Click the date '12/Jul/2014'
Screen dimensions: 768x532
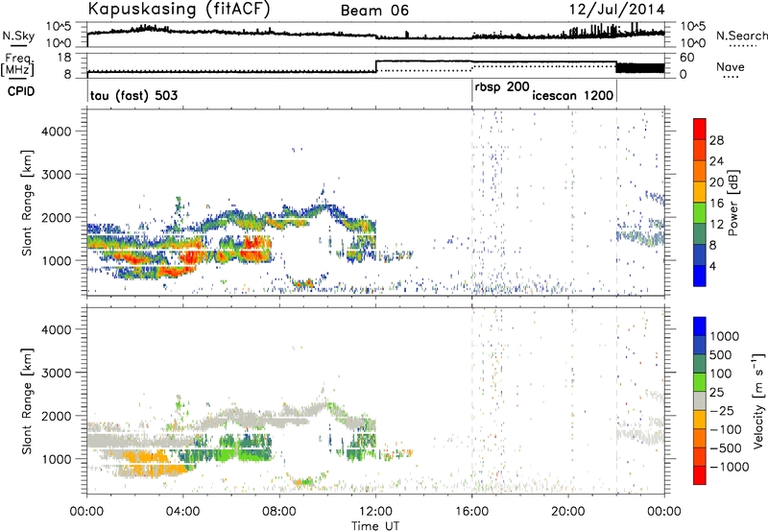(x=616, y=10)
